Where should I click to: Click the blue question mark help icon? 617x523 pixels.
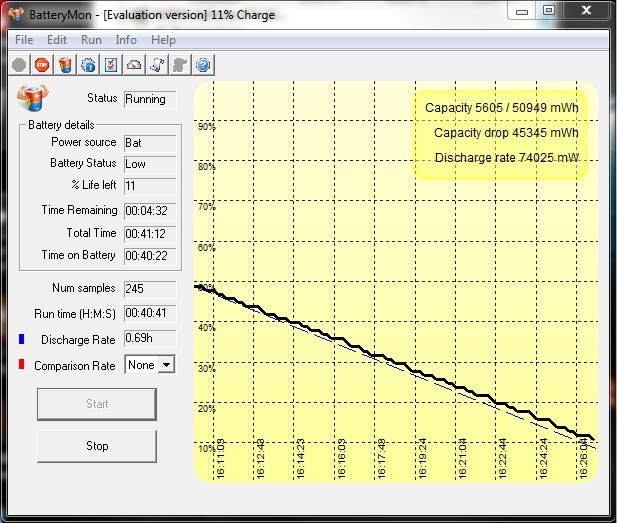point(203,65)
